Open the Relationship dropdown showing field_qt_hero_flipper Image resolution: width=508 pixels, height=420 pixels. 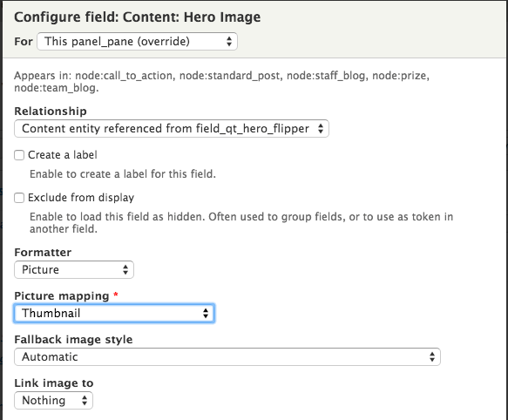172,129
